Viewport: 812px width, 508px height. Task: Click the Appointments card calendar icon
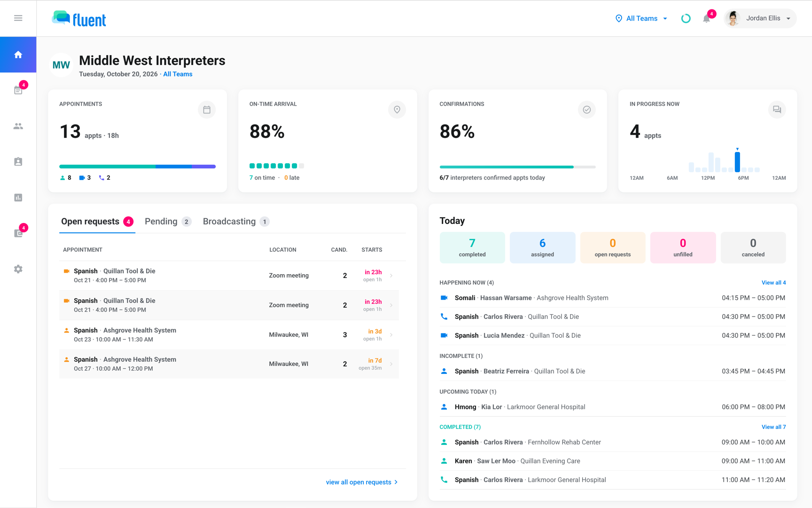pyautogui.click(x=207, y=110)
